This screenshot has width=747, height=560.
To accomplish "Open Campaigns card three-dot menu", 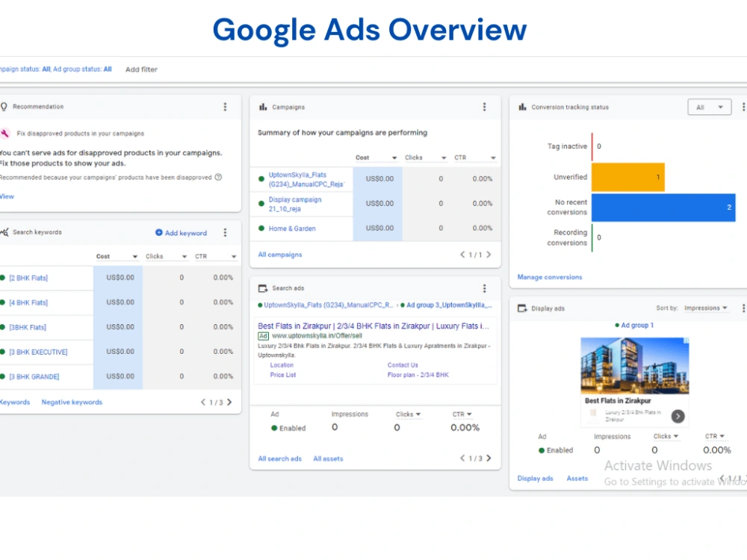I will click(485, 107).
